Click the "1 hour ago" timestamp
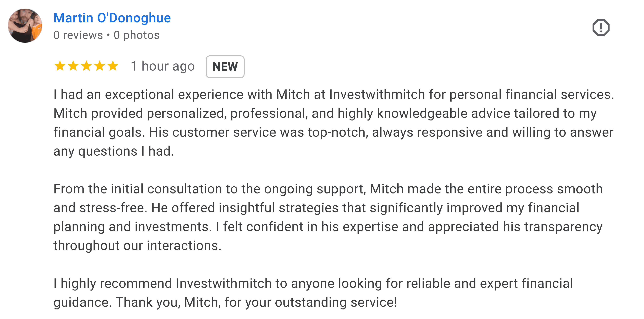The width and height of the screenshot is (644, 319). click(x=163, y=66)
